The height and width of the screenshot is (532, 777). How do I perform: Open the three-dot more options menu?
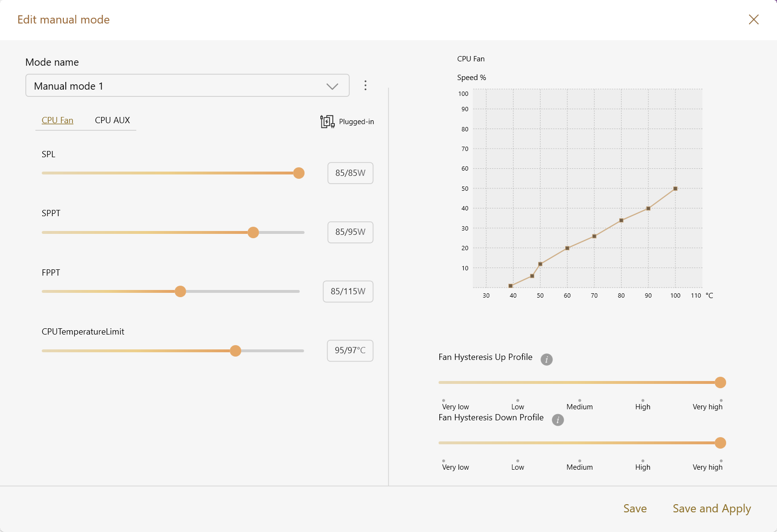click(x=365, y=85)
